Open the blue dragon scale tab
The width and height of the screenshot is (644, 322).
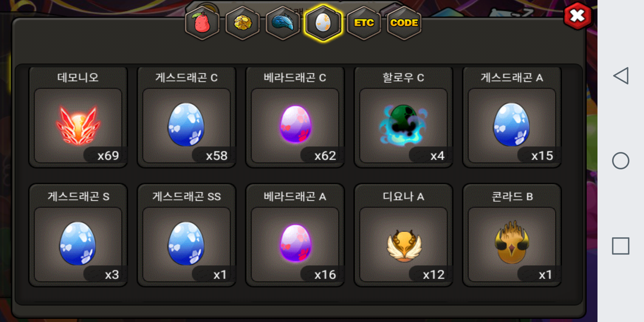tap(283, 23)
